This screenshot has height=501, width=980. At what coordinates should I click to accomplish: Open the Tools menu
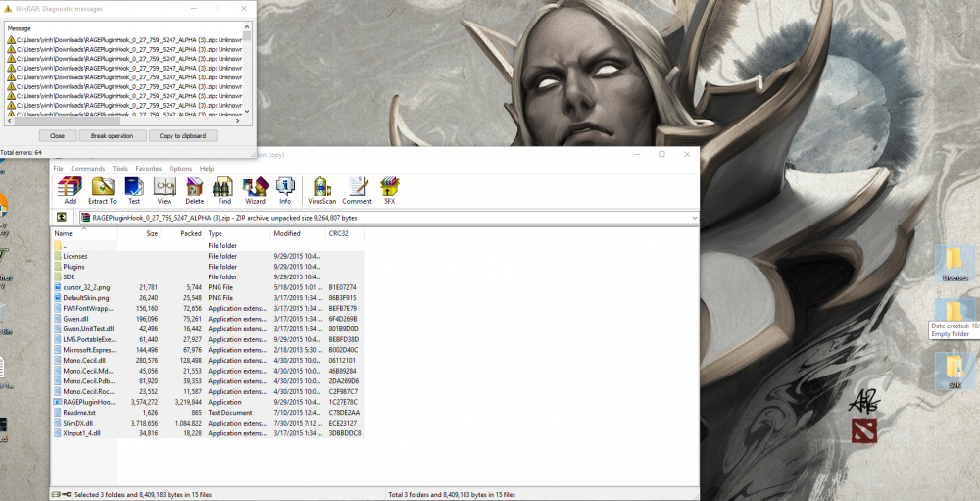point(120,169)
